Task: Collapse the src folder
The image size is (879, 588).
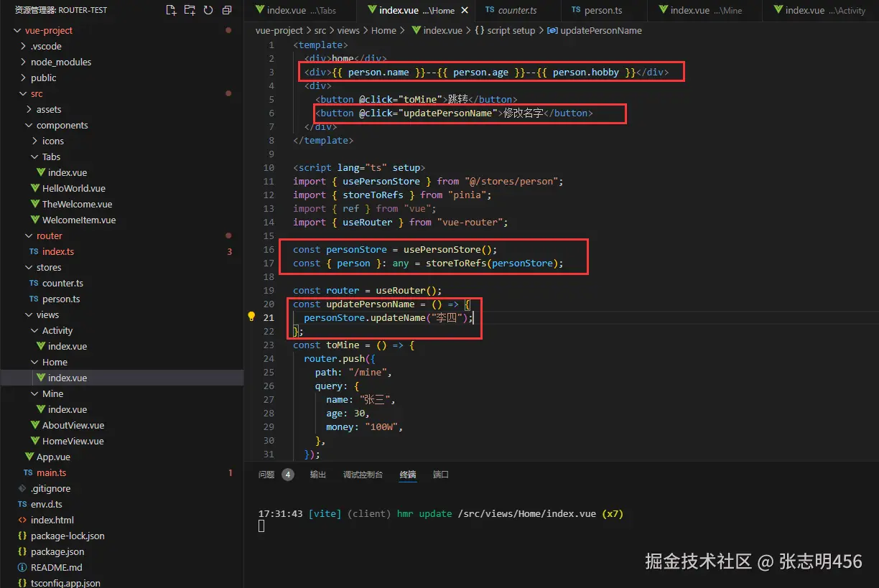Action: point(23,93)
